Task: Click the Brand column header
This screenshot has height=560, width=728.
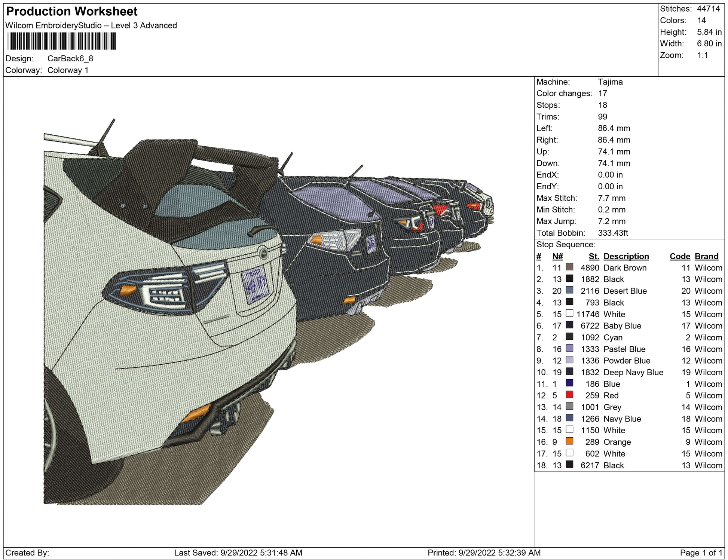Action: point(706,256)
